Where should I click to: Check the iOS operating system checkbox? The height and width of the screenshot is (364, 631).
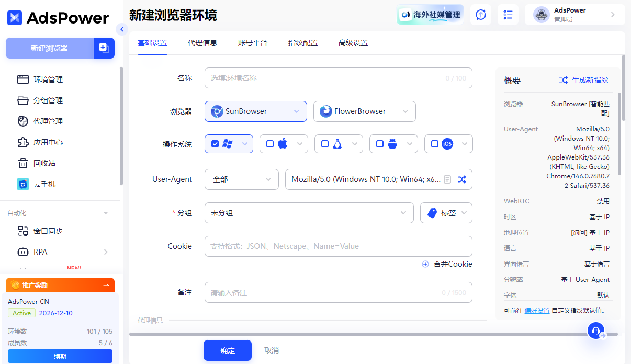(435, 144)
